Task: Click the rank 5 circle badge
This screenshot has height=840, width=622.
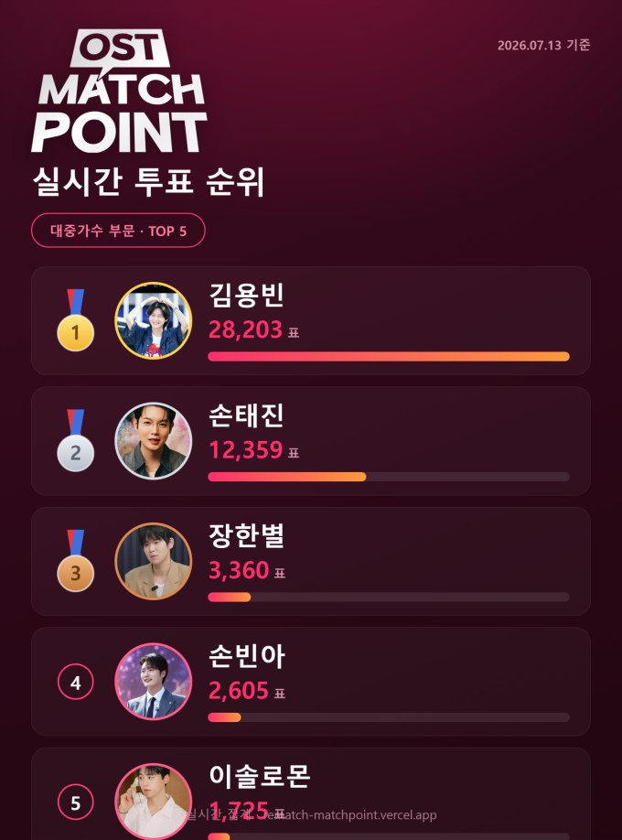Action: point(76,802)
